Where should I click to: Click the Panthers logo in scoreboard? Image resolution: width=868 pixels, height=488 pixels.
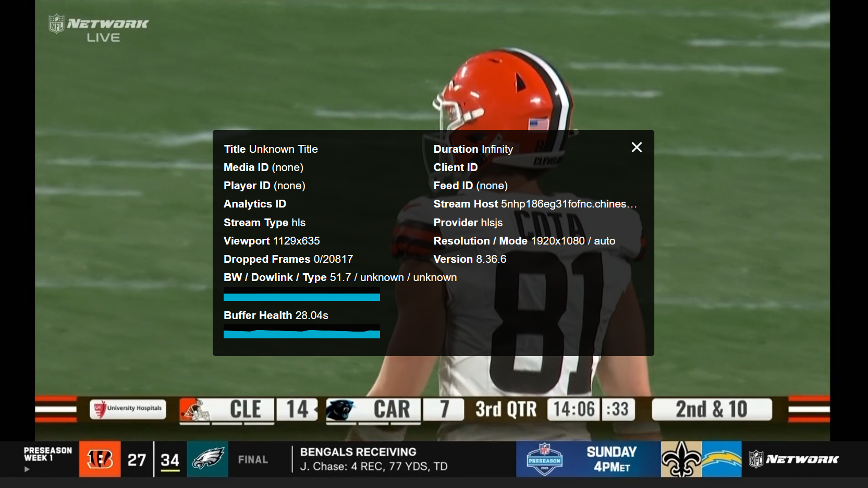(x=340, y=410)
